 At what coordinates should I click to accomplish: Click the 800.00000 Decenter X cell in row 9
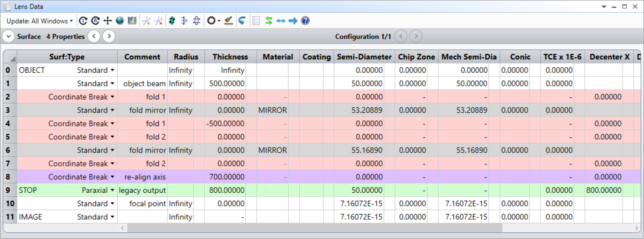point(604,190)
